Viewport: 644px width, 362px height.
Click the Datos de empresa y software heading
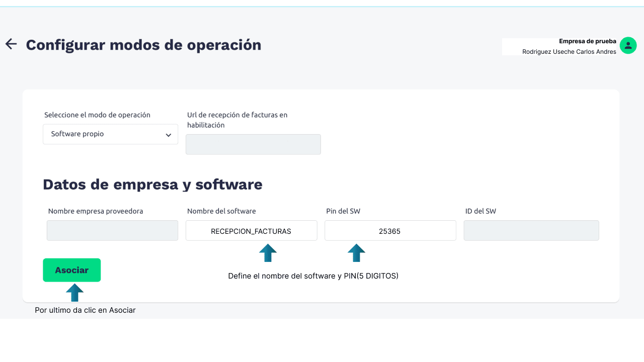coord(152,185)
